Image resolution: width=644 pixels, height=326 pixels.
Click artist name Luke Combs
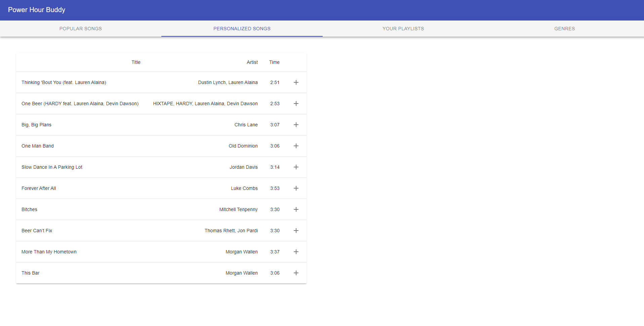point(244,188)
